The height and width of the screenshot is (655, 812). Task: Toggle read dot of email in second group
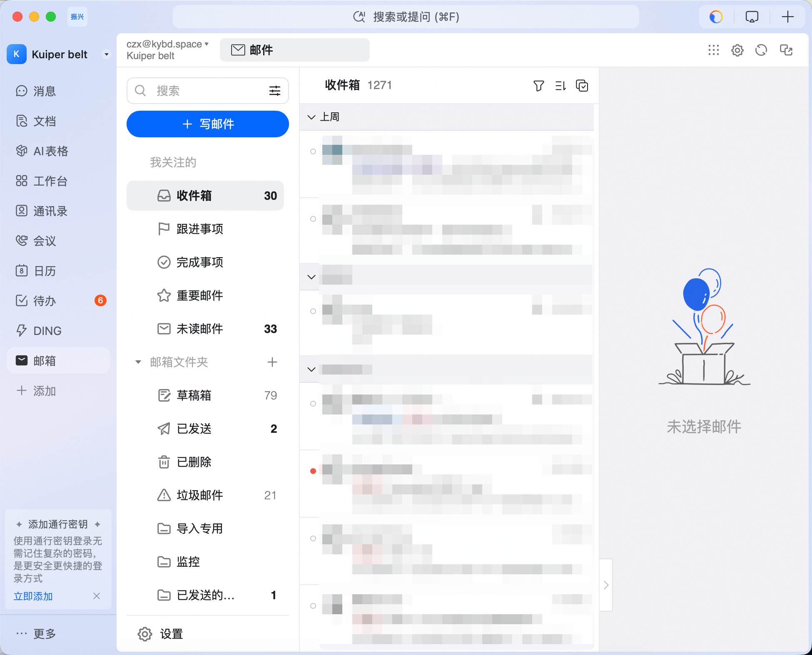coord(313,311)
